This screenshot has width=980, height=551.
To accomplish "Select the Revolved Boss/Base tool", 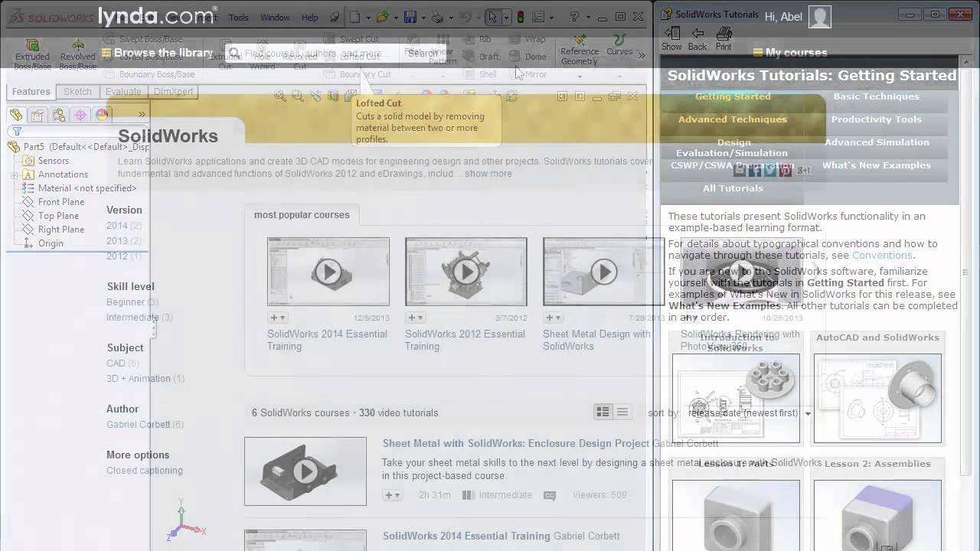I will coord(77,54).
